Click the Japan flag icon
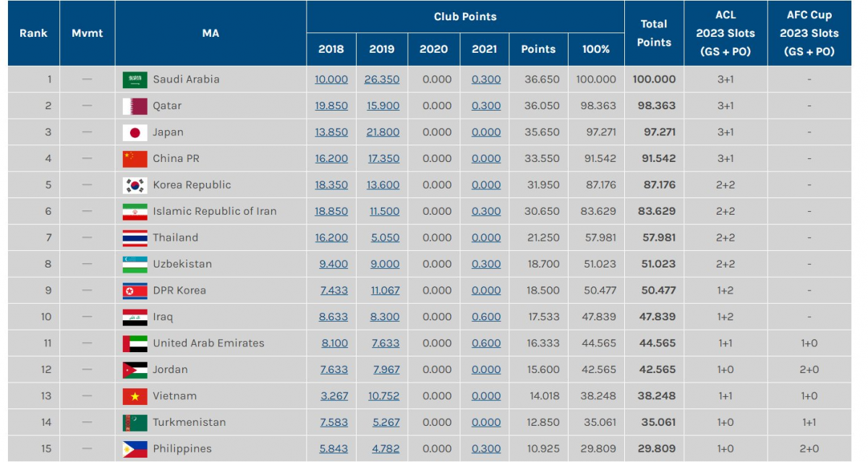This screenshot has width=868, height=462. (135, 132)
